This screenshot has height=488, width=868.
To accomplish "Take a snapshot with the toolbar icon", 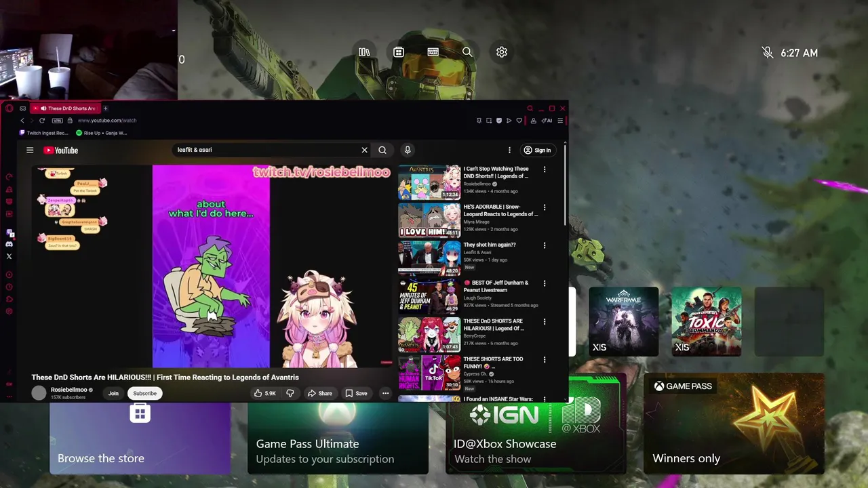I will pos(489,121).
